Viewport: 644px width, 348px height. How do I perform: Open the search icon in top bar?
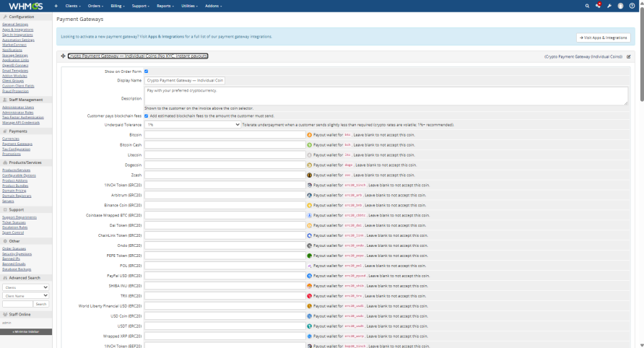pyautogui.click(x=587, y=6)
